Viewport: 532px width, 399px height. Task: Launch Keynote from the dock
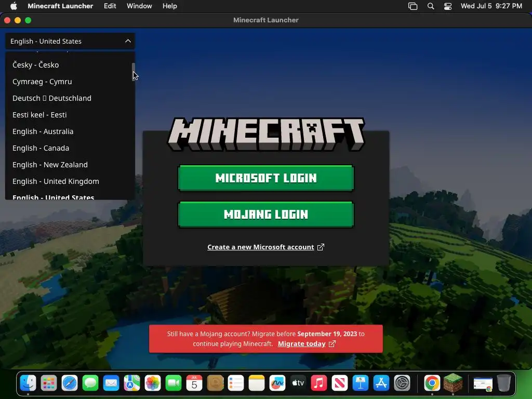coord(361,383)
